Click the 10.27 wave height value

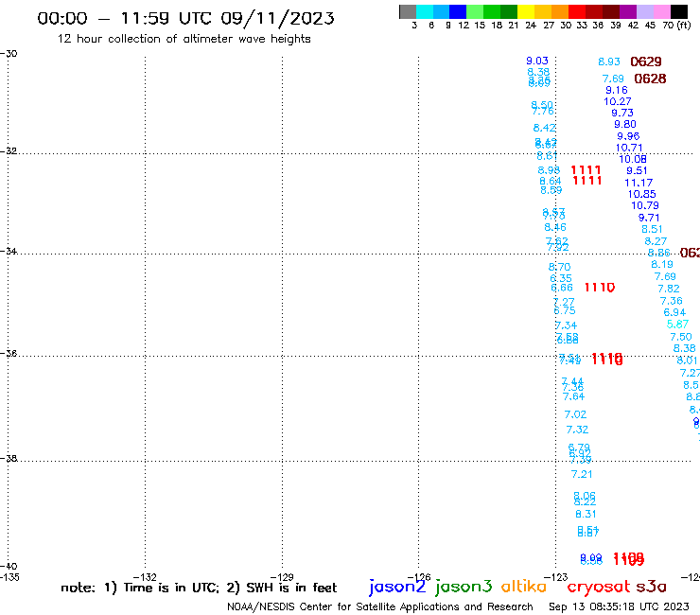618,102
